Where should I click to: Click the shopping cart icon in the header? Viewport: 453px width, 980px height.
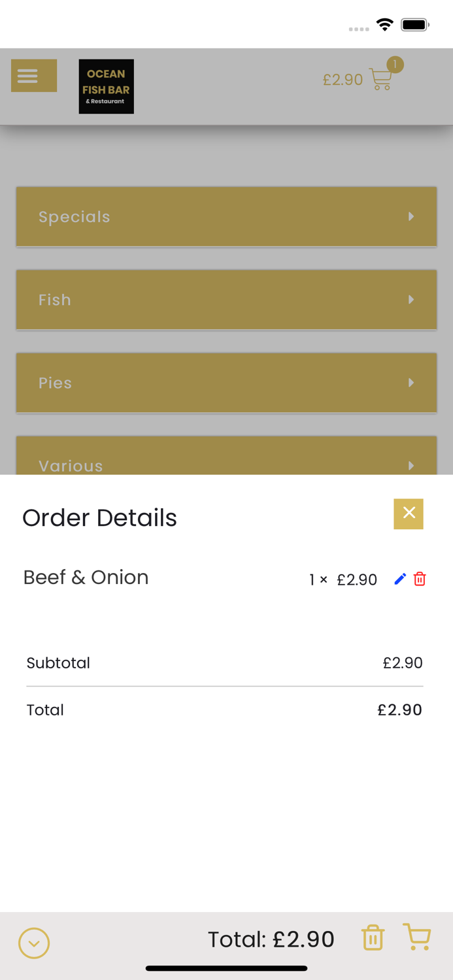[381, 79]
